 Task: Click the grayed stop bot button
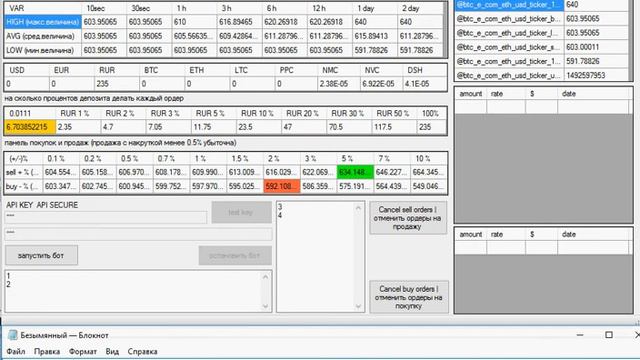[x=235, y=256]
